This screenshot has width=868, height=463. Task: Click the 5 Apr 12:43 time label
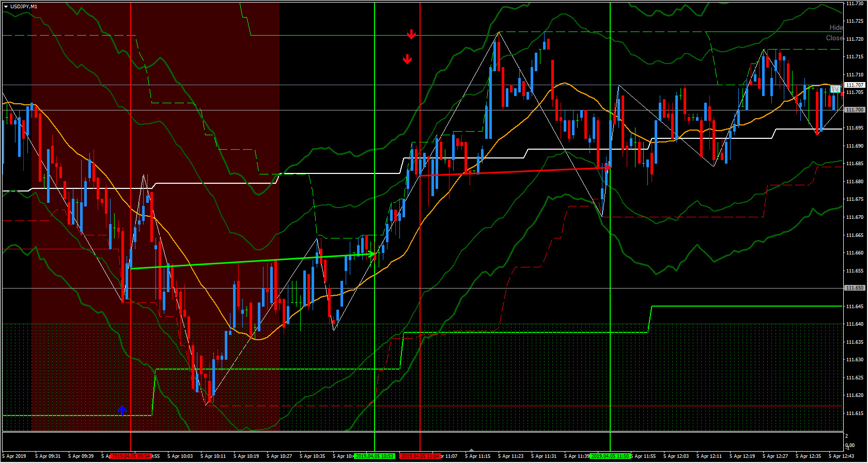point(841,456)
